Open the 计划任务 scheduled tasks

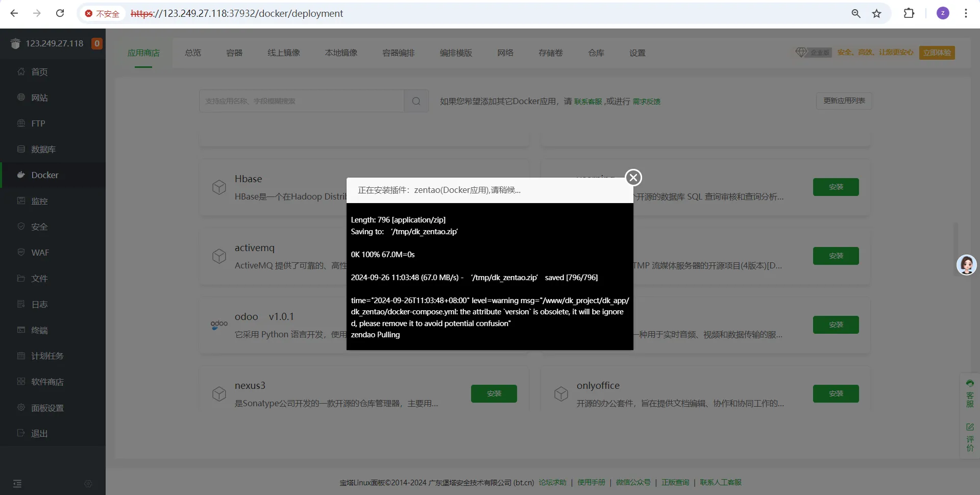pos(53,356)
